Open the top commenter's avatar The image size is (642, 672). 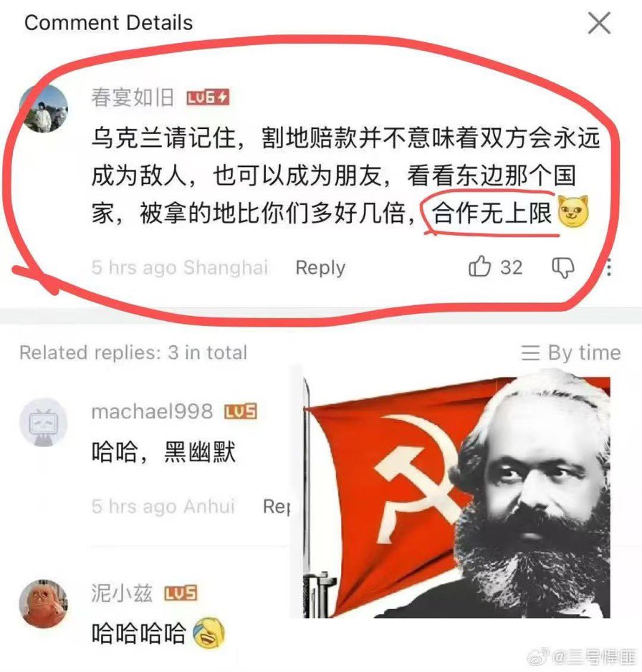(x=44, y=108)
